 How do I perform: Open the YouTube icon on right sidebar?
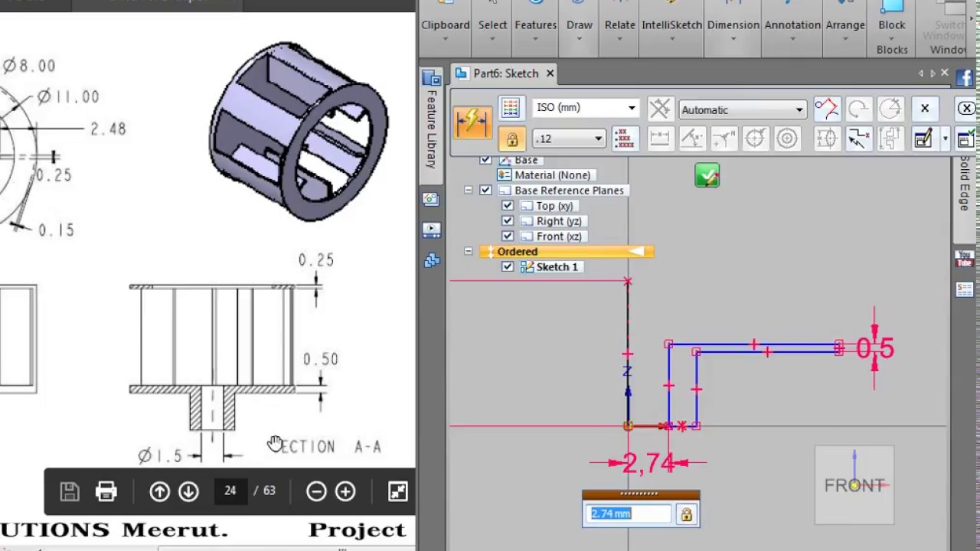964,259
